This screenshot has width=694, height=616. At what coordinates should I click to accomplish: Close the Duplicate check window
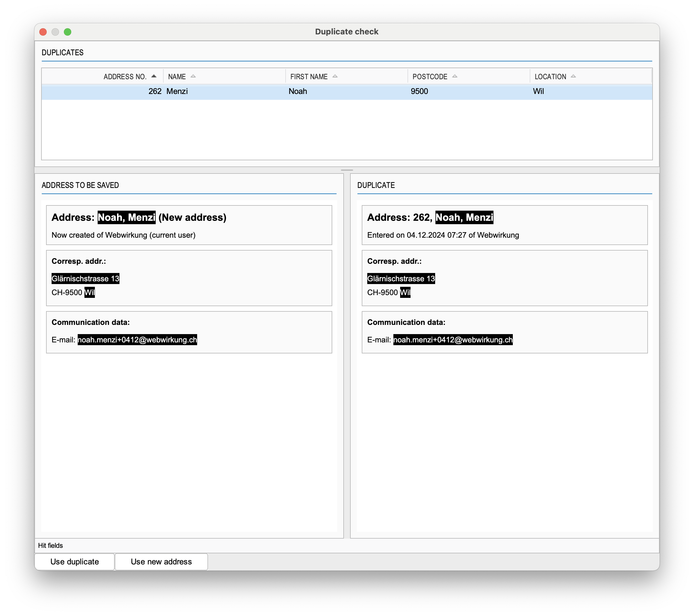43,32
